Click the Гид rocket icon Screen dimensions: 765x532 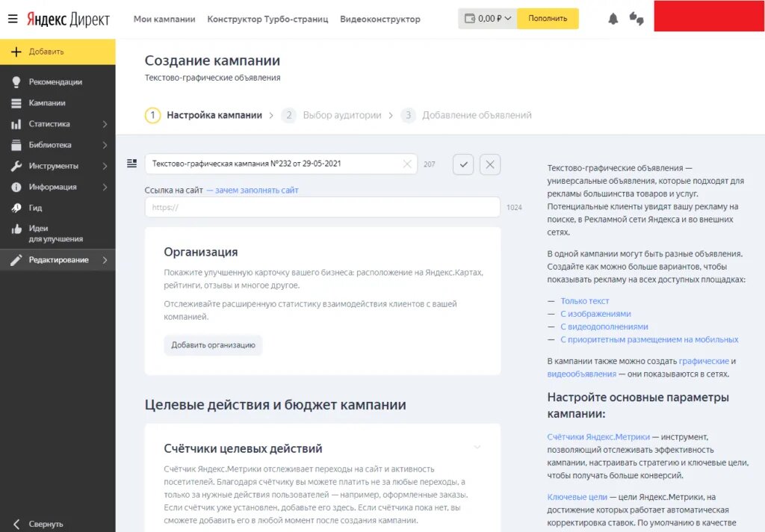click(x=16, y=208)
